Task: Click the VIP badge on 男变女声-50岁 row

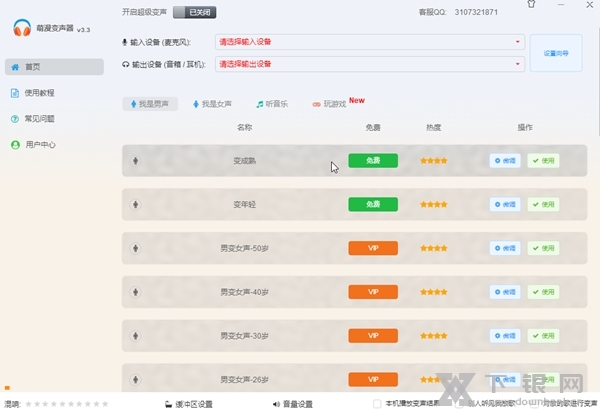Action: (x=373, y=248)
